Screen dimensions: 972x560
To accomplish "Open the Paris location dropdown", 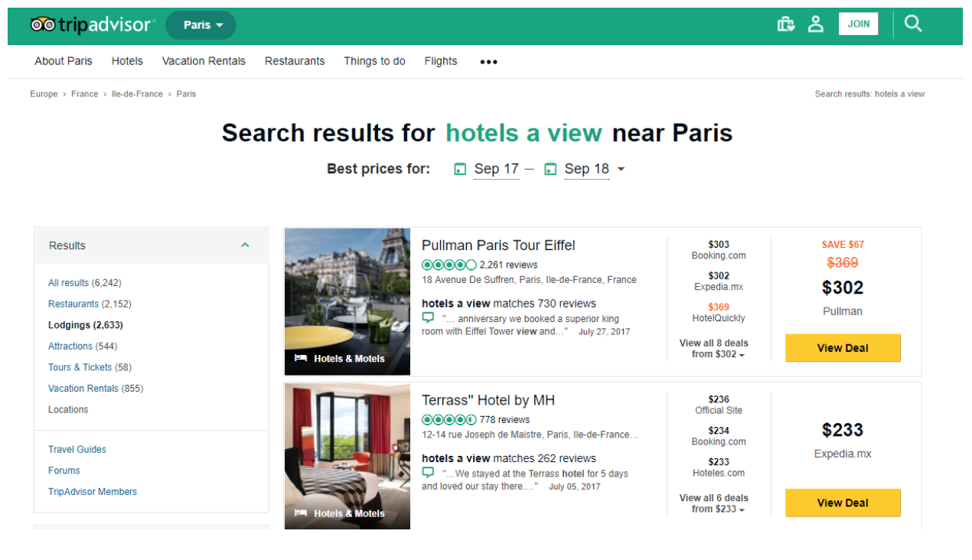I will [201, 25].
